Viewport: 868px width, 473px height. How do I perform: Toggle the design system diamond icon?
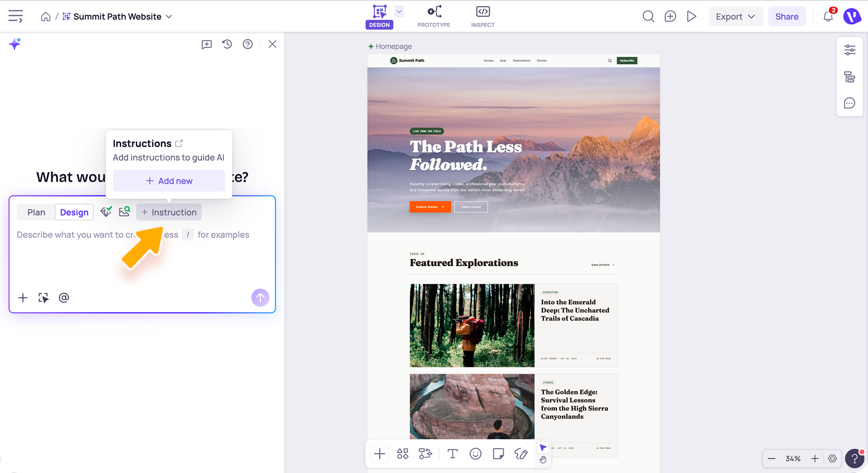click(x=106, y=211)
